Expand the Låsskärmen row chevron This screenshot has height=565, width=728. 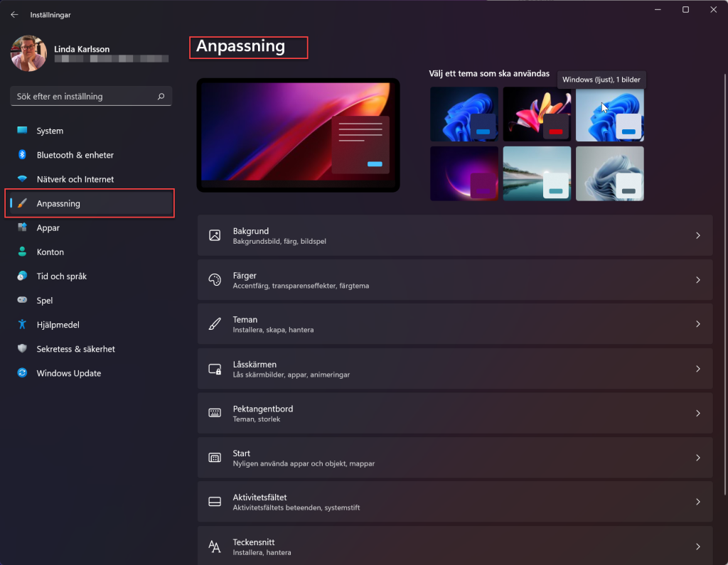coord(698,369)
